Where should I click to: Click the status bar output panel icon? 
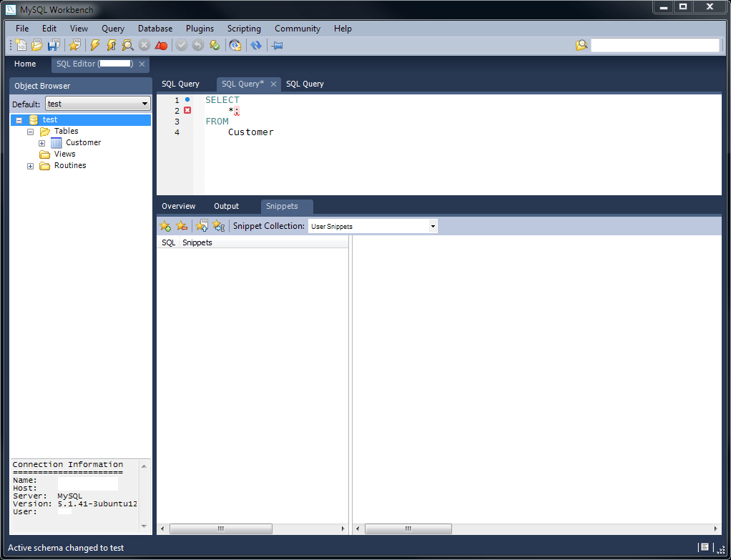[x=705, y=547]
